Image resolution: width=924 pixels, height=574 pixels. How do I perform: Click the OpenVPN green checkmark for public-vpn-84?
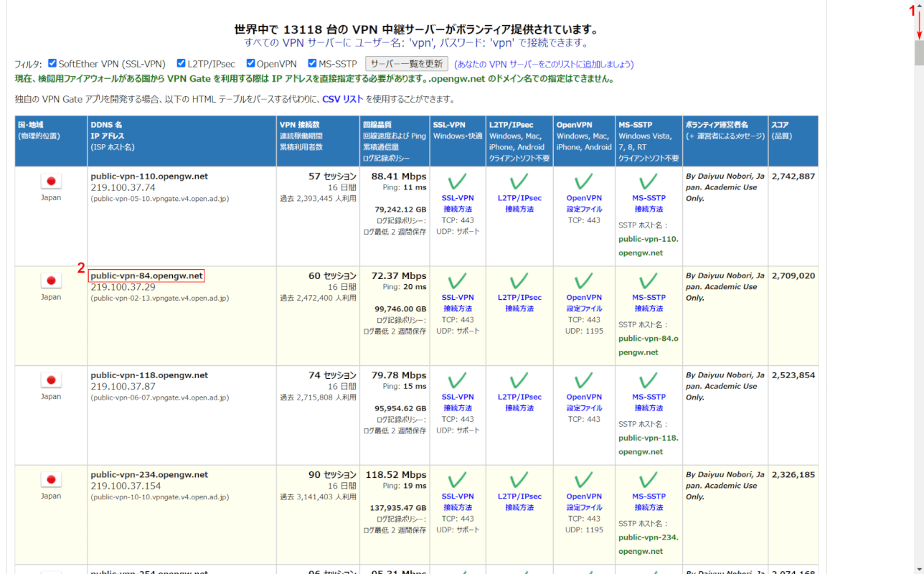pyautogui.click(x=583, y=281)
